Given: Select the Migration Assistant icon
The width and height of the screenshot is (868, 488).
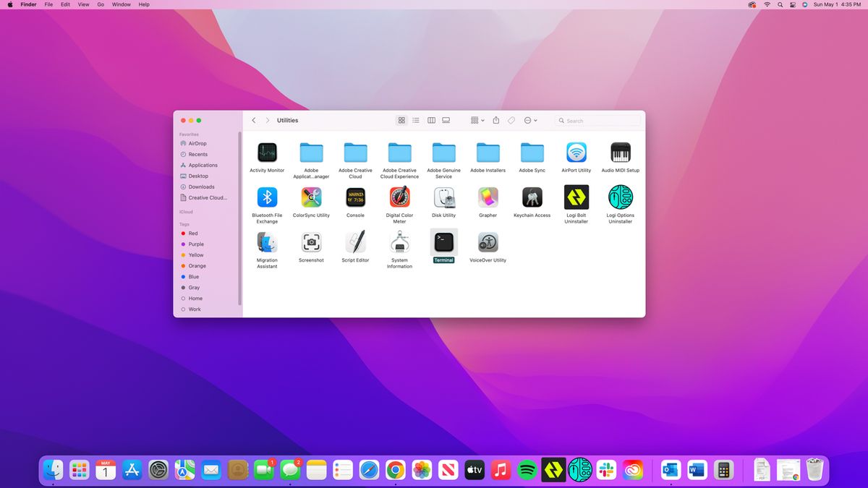Looking at the screenshot, I should click(267, 241).
